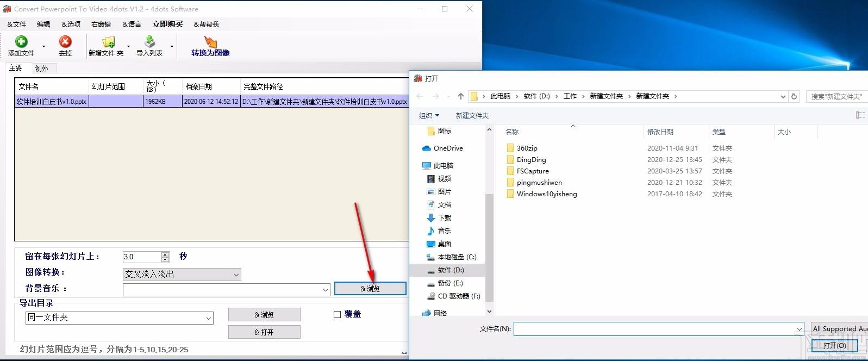The width and height of the screenshot is (868, 361).
Task: Open the &选项 menu
Action: point(71,24)
